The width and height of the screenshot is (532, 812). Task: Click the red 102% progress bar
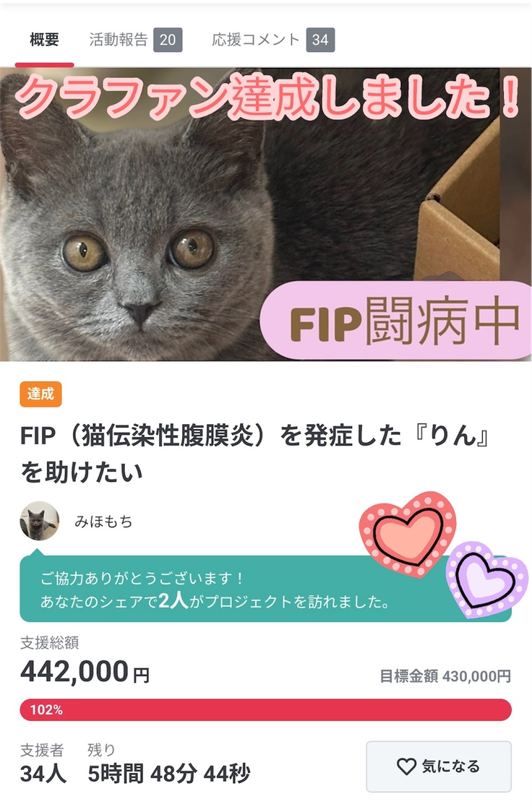tap(266, 709)
